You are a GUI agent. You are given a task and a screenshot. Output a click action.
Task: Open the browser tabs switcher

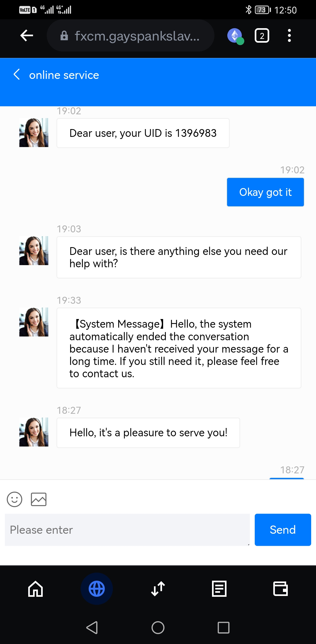262,36
